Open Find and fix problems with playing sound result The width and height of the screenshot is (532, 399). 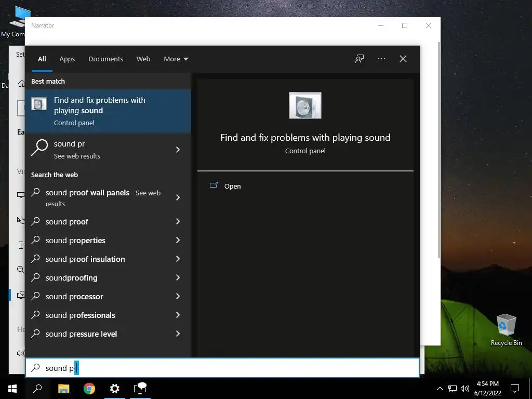click(108, 111)
